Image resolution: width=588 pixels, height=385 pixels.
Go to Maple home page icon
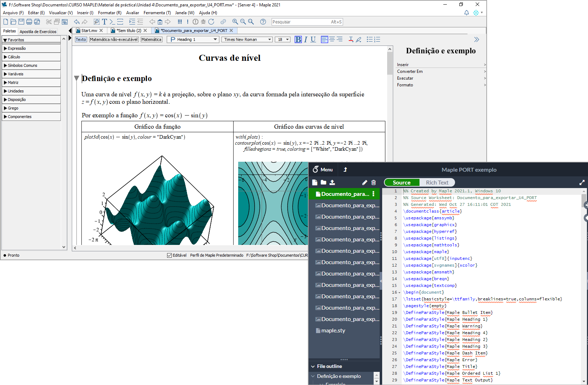tap(160, 22)
